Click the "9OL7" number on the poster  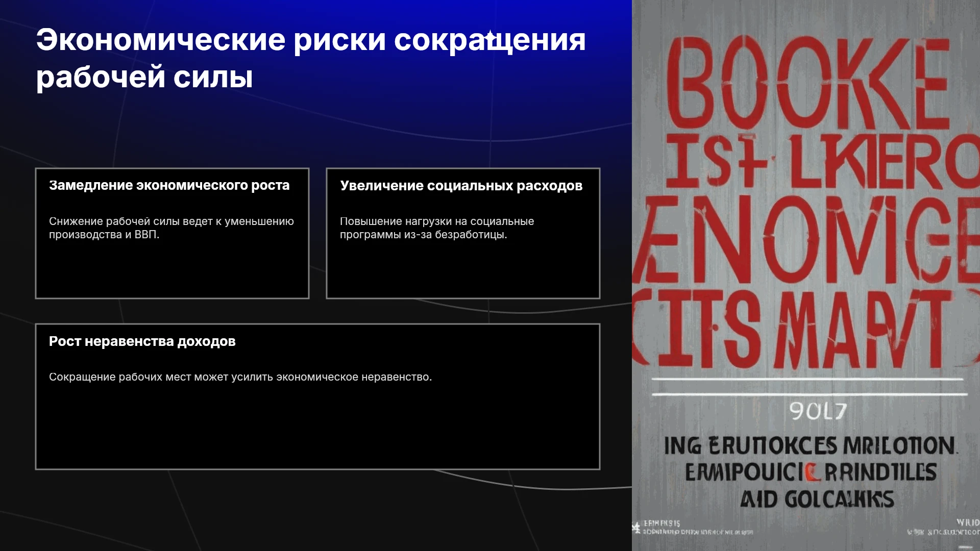point(818,411)
